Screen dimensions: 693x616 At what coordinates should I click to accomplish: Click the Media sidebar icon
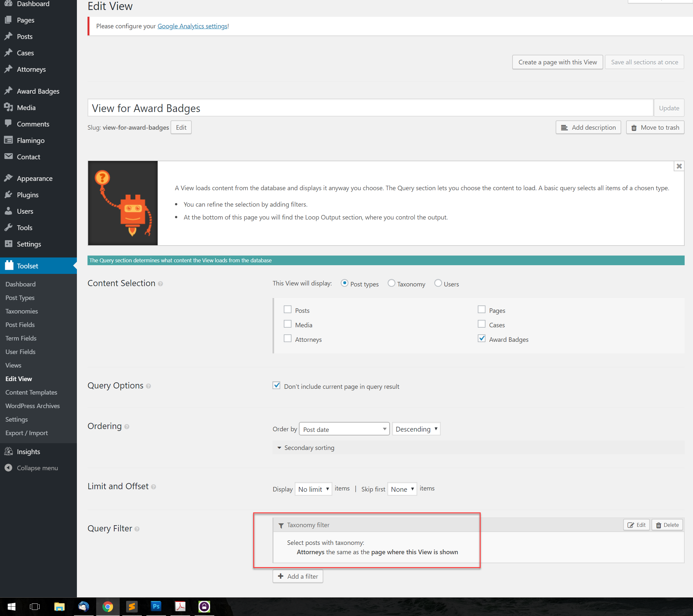8,107
